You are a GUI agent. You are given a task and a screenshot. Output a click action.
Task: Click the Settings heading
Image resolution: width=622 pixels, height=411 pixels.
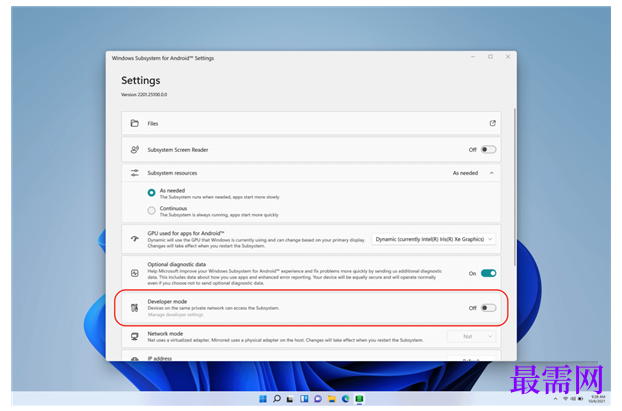140,81
